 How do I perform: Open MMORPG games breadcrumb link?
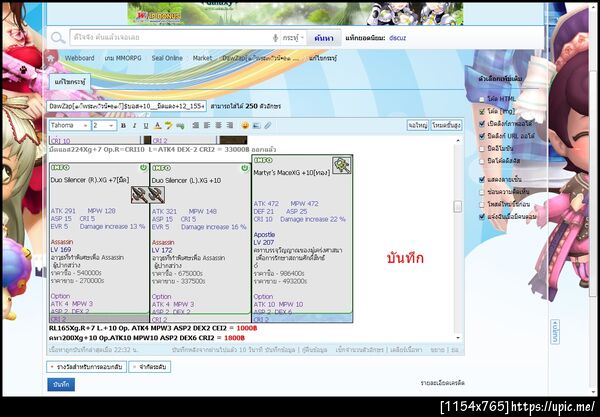123,58
